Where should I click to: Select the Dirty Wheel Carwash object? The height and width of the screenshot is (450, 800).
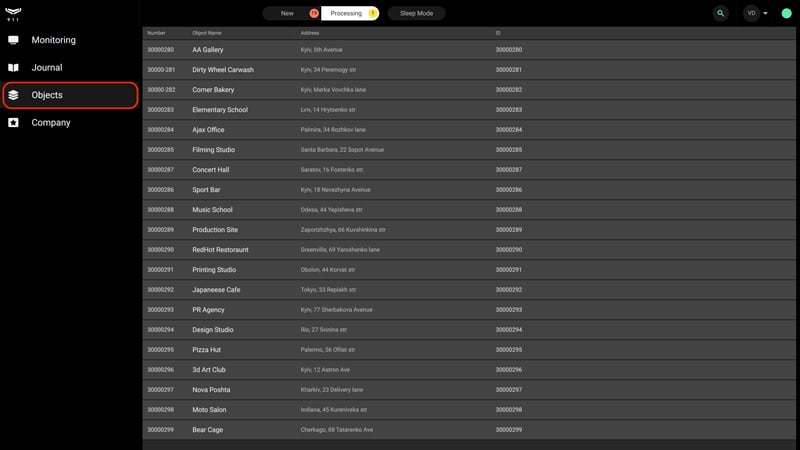[x=469, y=69]
